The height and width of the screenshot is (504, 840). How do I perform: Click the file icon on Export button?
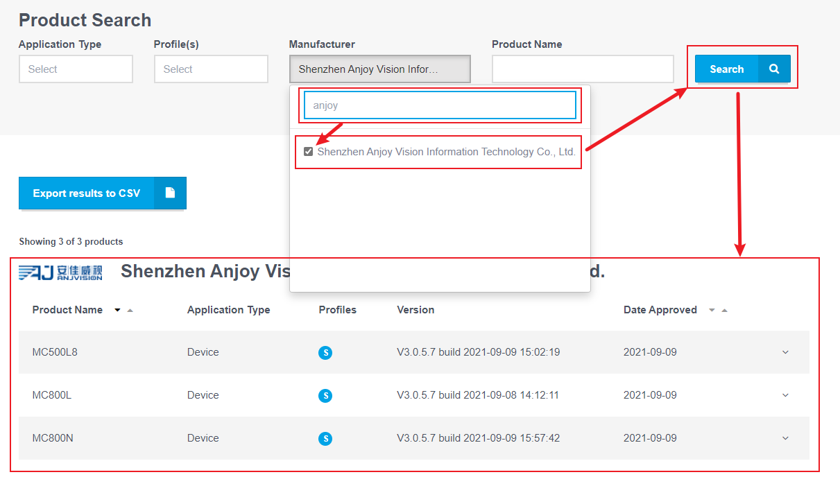click(x=170, y=193)
